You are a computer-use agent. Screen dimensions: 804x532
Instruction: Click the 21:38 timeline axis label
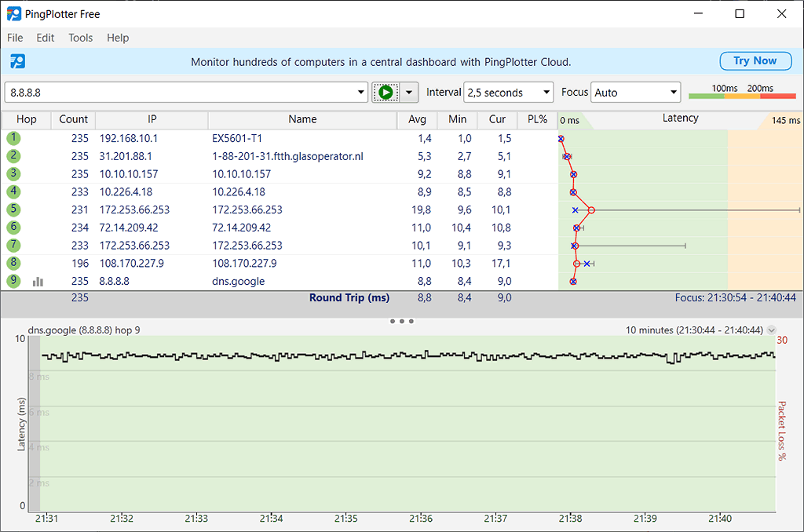tap(570, 519)
